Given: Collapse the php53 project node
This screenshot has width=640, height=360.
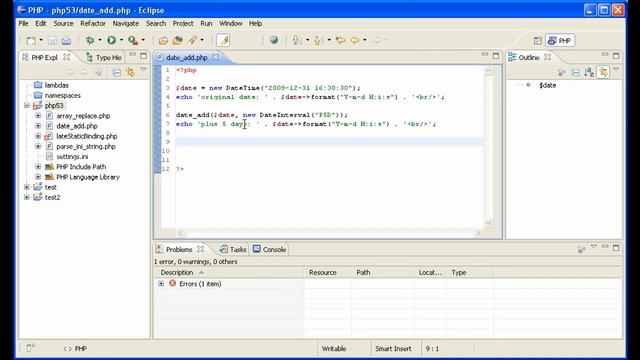Looking at the screenshot, I should click(27, 106).
